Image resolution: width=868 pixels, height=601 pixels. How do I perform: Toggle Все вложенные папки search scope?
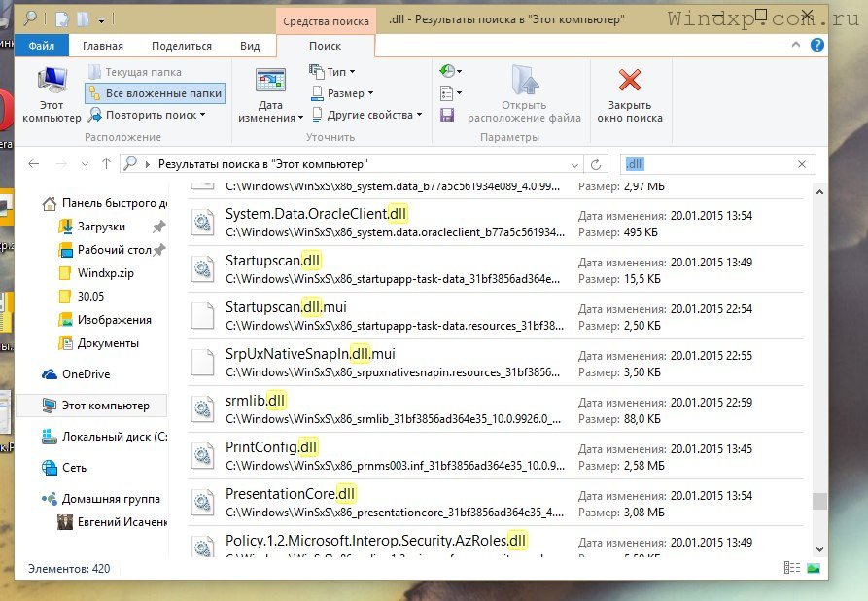(x=155, y=93)
